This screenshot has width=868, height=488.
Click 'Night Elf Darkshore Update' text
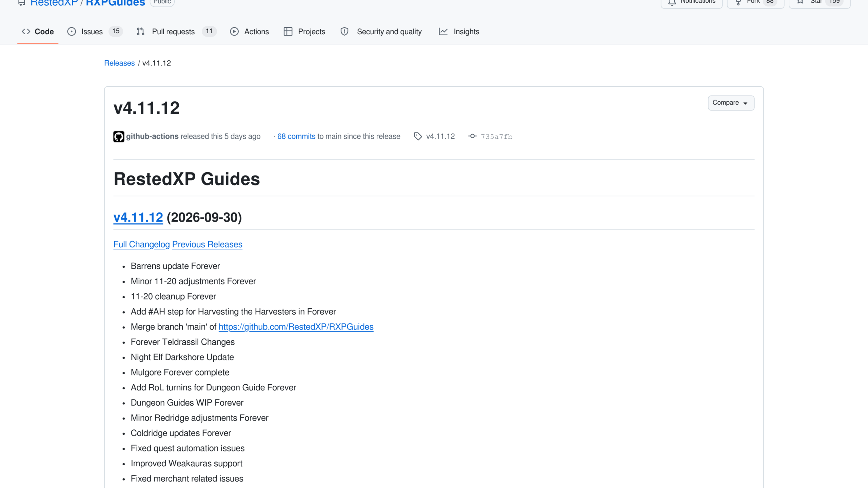(182, 357)
